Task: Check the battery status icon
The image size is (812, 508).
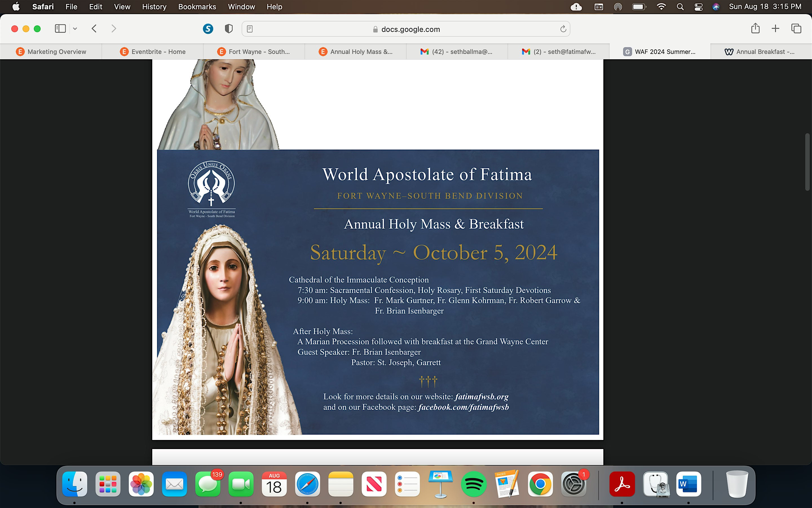Action: [x=639, y=7]
